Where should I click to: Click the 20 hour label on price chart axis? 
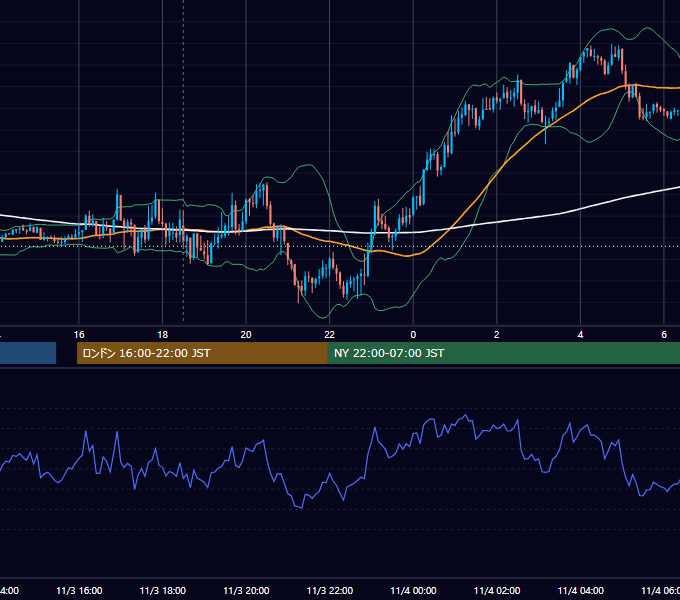246,335
